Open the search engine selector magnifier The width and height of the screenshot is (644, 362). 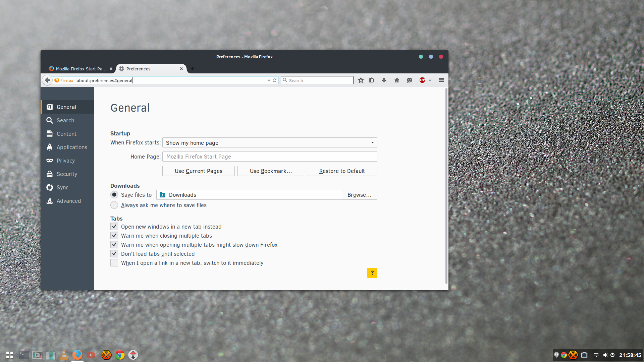pyautogui.click(x=285, y=80)
